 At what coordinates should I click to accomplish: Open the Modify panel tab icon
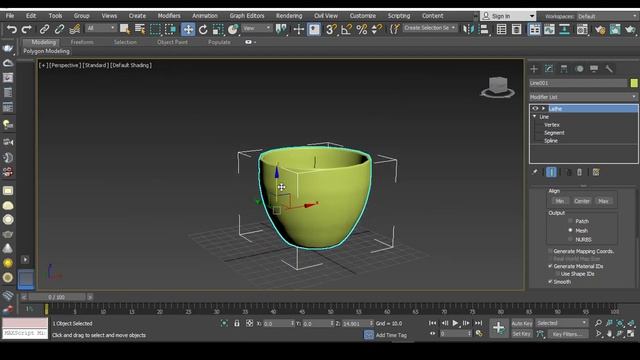[x=549, y=69]
